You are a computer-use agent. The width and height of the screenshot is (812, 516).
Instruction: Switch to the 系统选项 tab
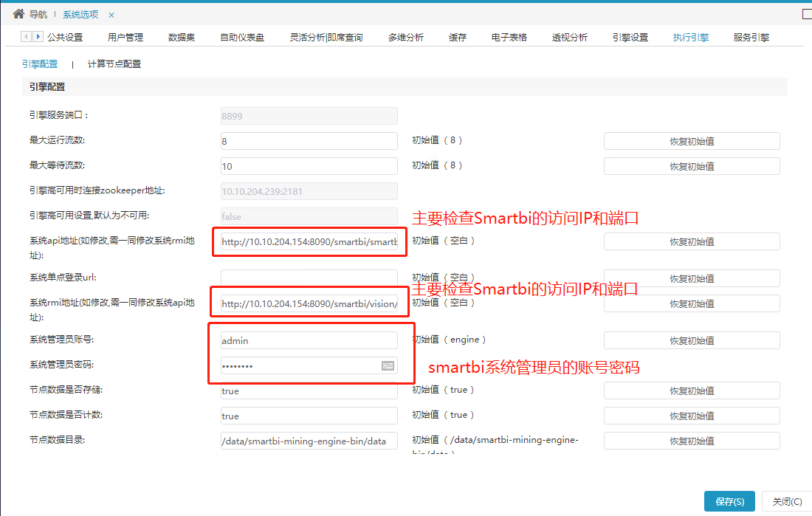tap(80, 15)
